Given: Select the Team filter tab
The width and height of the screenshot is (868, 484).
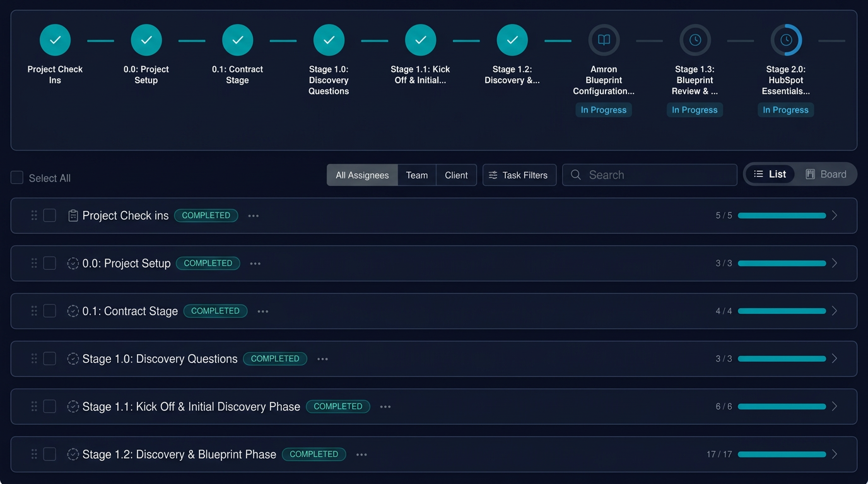Looking at the screenshot, I should click(417, 175).
